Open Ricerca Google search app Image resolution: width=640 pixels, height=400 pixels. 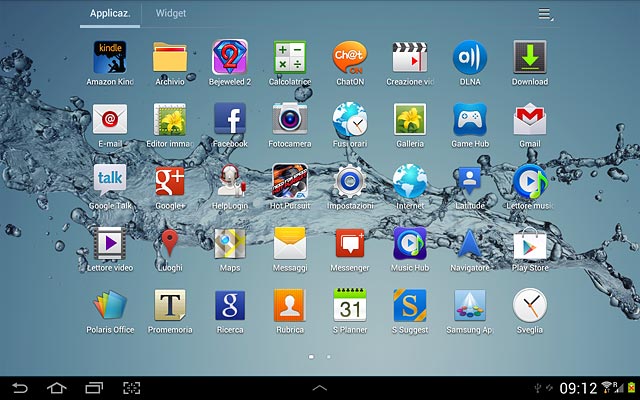[x=230, y=305]
